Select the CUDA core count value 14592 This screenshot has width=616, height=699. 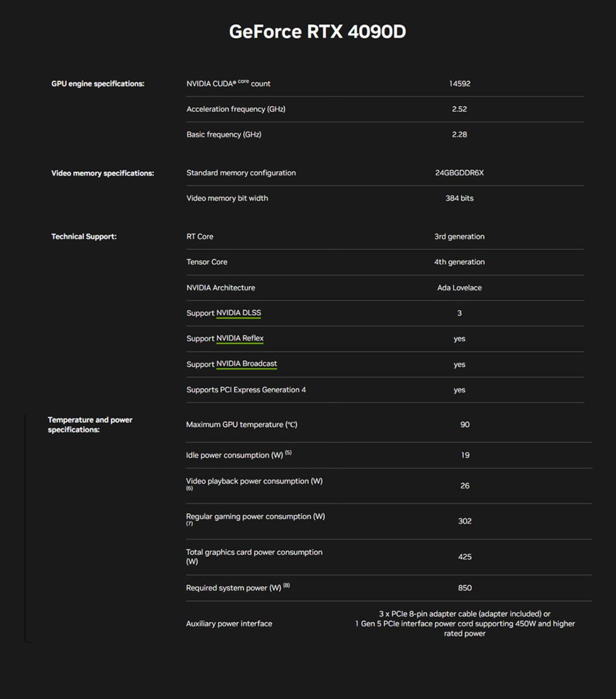[x=460, y=83]
